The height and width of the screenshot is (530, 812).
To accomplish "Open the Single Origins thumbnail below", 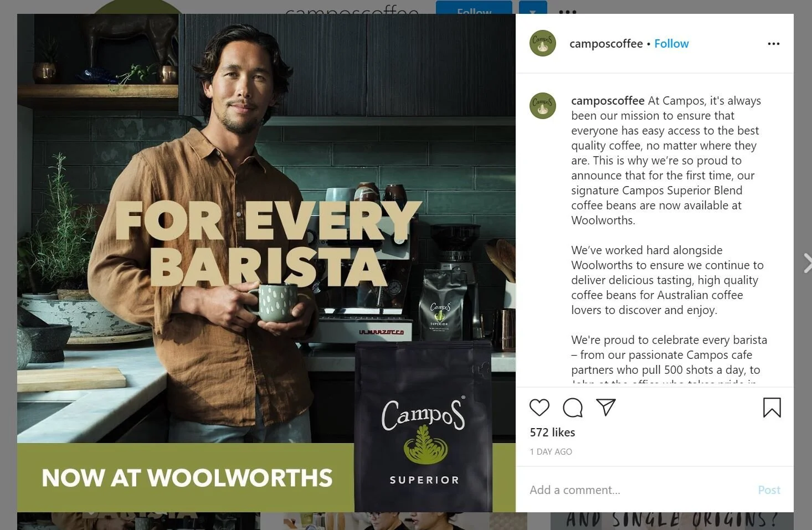I will [x=672, y=521].
